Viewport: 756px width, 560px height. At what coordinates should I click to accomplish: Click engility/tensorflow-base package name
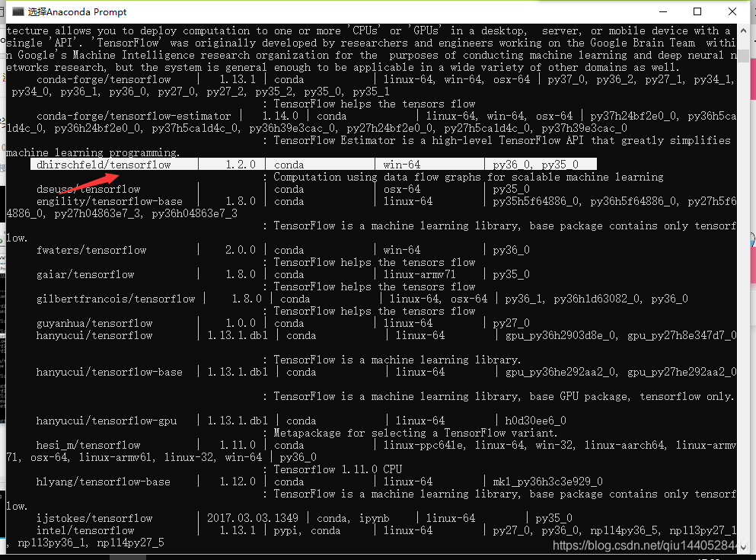(110, 201)
